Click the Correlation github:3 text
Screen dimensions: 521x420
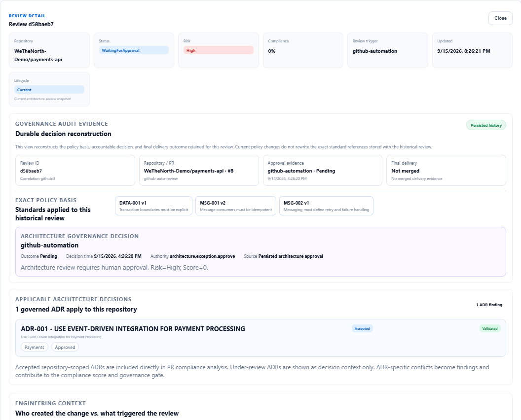click(x=37, y=178)
